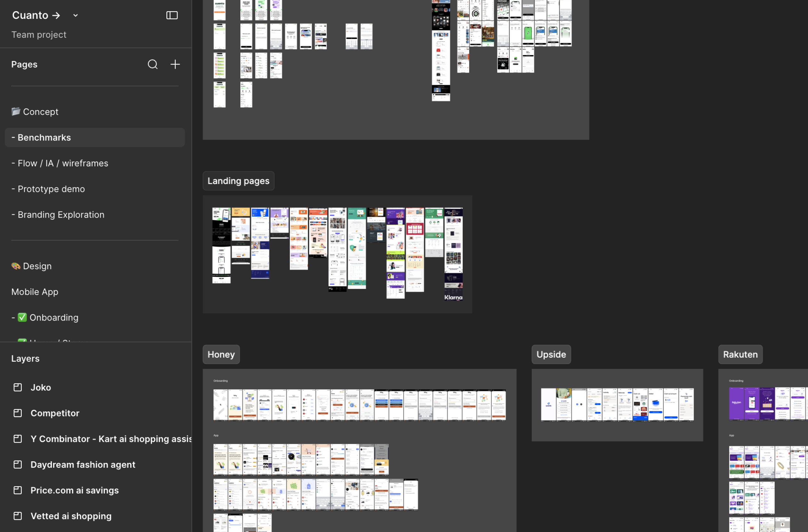Select the Benchmarks page
808x532 pixels.
(95, 138)
